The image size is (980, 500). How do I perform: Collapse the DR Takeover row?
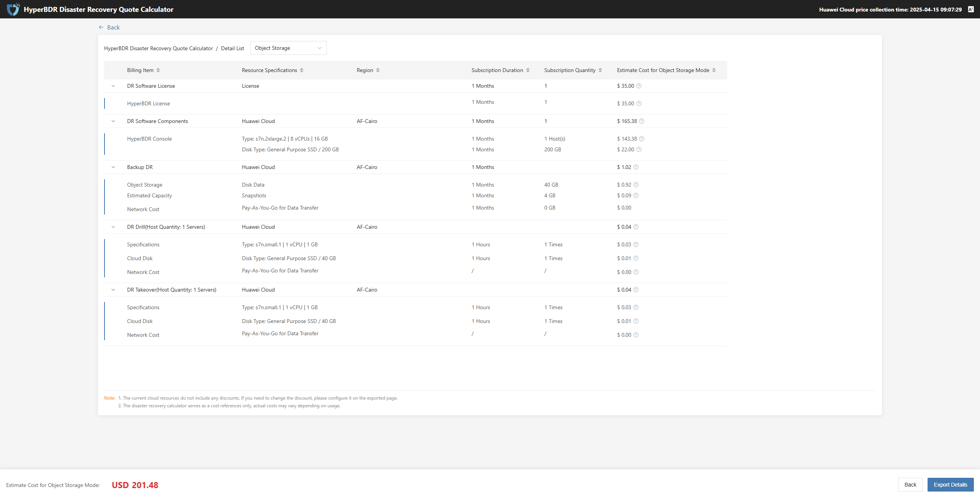pos(113,290)
